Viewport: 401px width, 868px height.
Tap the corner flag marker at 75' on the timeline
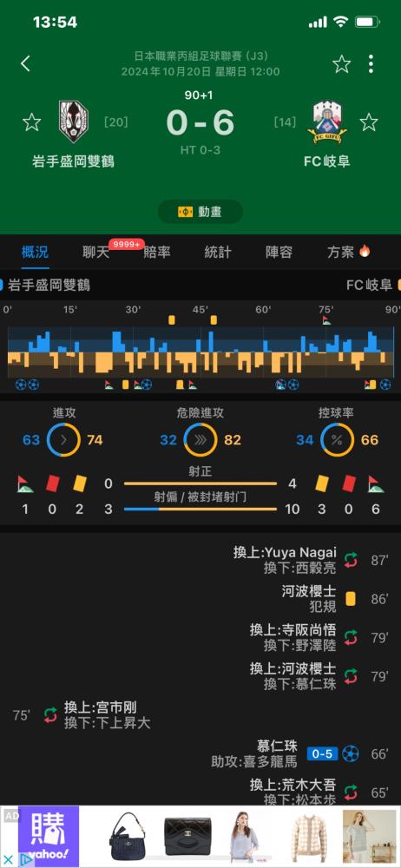click(326, 320)
